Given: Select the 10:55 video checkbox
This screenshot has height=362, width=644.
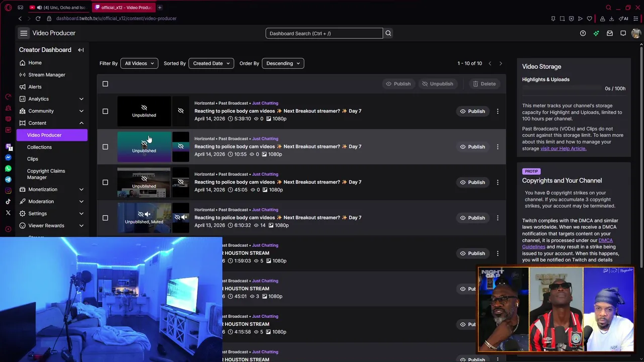Looking at the screenshot, I should tap(105, 147).
